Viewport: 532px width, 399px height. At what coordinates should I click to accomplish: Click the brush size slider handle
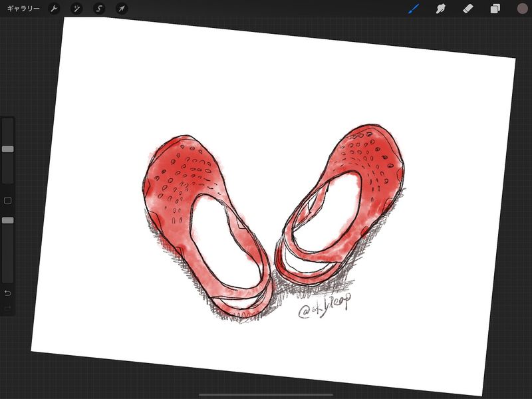pos(8,149)
